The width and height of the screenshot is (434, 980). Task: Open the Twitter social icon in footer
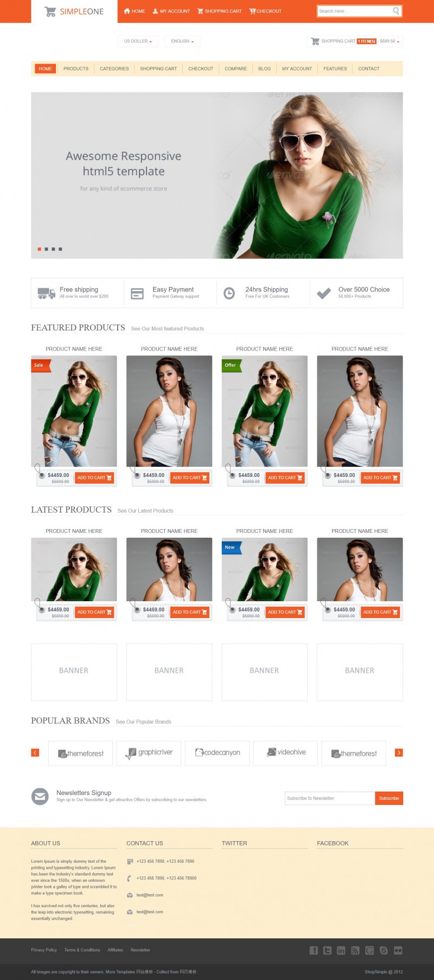pyautogui.click(x=328, y=950)
